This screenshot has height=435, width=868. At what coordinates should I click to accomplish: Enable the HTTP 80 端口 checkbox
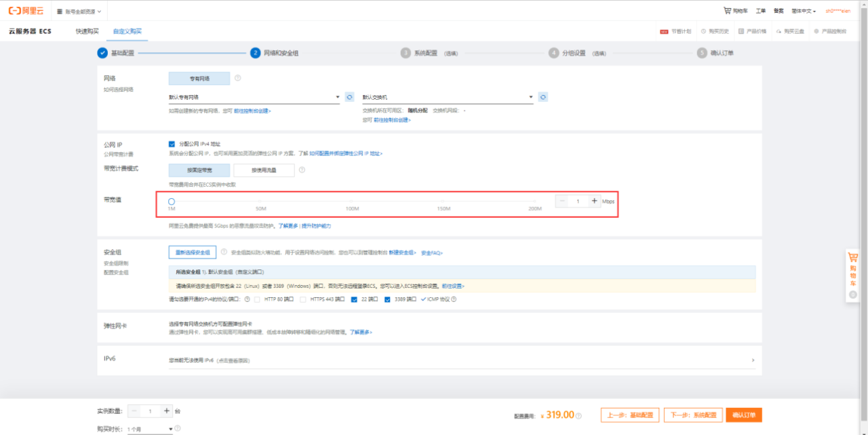(x=257, y=299)
